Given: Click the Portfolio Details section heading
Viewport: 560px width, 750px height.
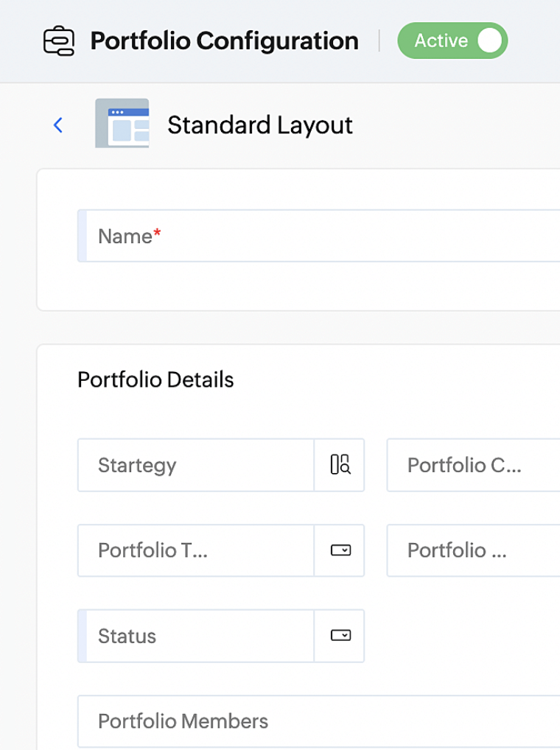Looking at the screenshot, I should pyautogui.click(x=155, y=379).
